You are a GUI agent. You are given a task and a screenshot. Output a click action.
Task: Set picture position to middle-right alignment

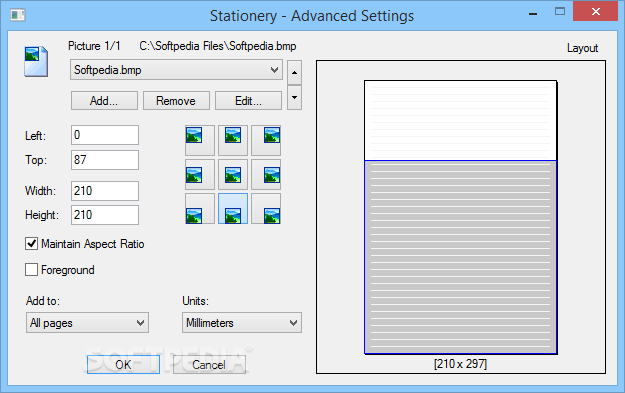tap(266, 175)
